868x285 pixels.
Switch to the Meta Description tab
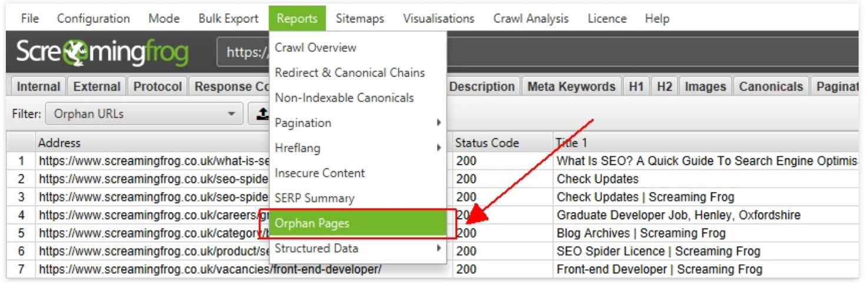483,87
